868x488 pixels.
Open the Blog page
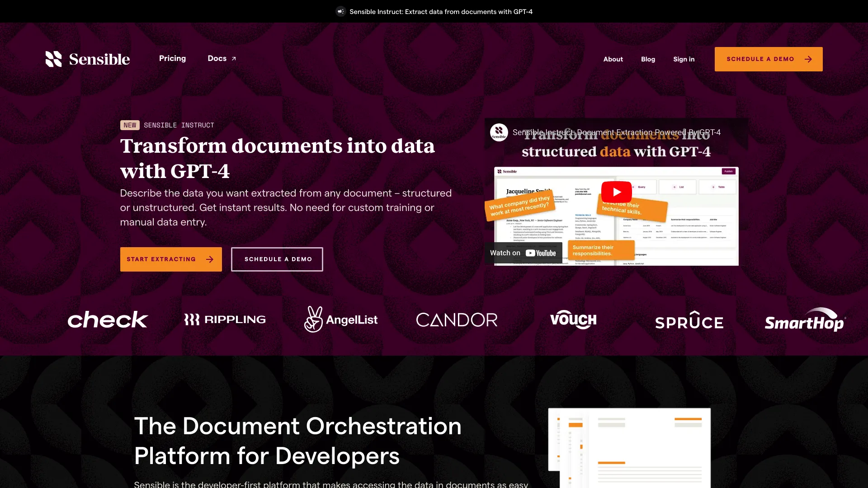[648, 59]
